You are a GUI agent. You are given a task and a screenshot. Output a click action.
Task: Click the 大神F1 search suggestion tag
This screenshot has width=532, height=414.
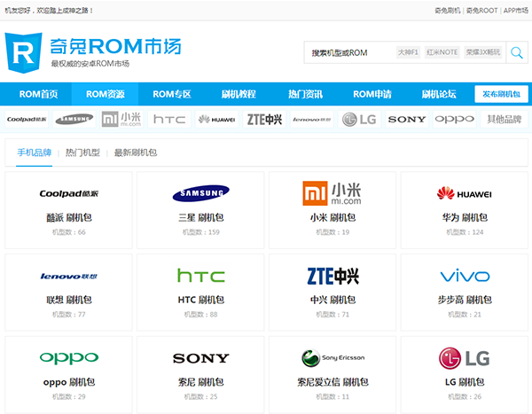[x=408, y=52]
